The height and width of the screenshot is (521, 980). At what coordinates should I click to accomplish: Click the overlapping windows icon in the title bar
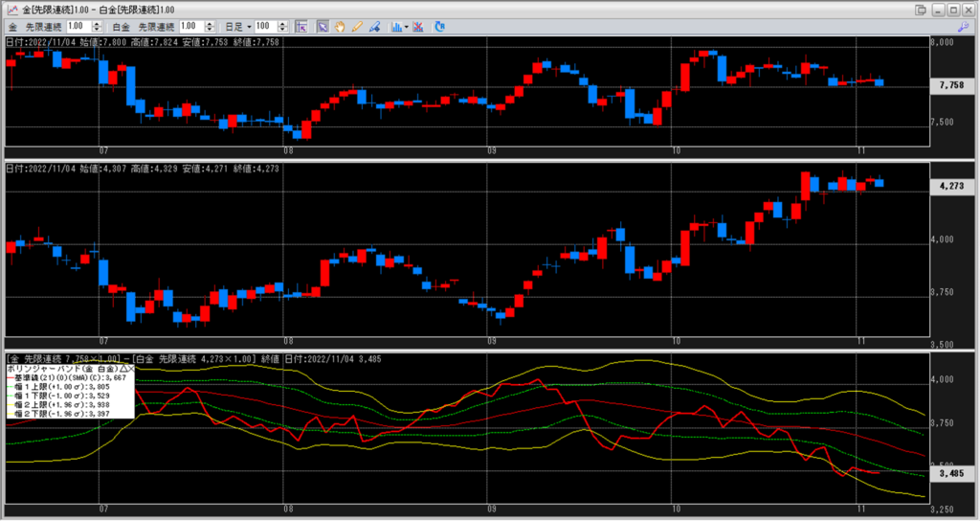pyautogui.click(x=921, y=10)
